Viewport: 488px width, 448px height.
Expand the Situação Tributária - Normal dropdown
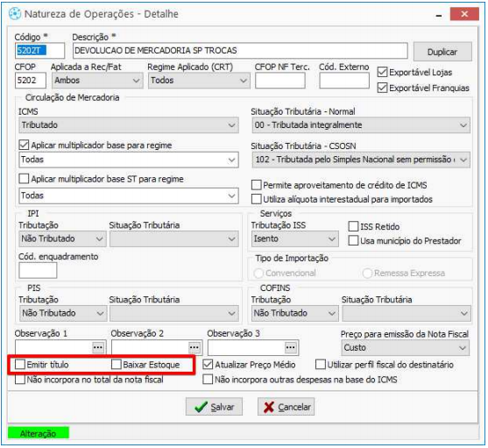[x=361, y=125]
